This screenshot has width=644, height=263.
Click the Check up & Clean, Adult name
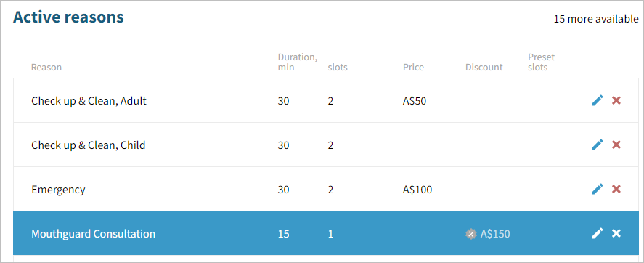point(89,101)
